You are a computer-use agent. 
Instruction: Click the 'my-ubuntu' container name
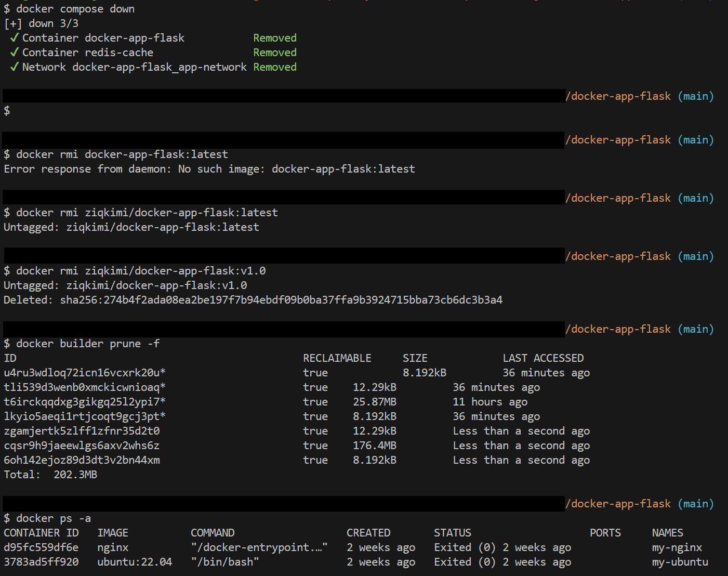[x=680, y=562]
